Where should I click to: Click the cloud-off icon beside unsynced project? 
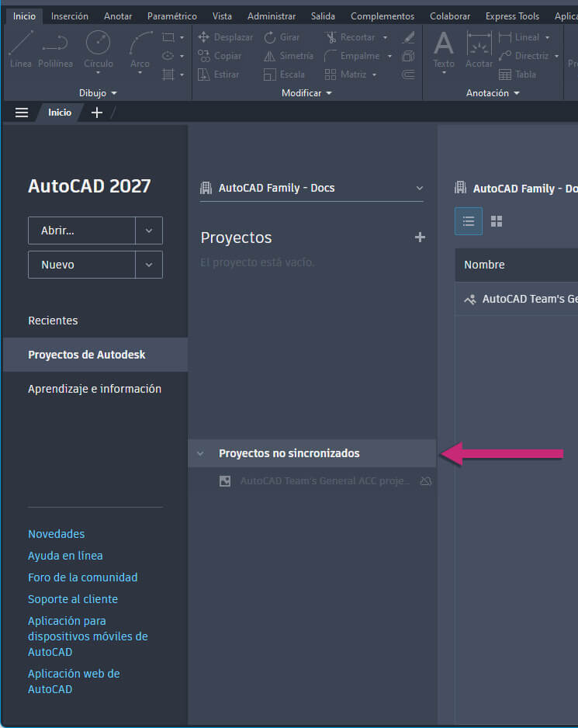pyautogui.click(x=426, y=481)
